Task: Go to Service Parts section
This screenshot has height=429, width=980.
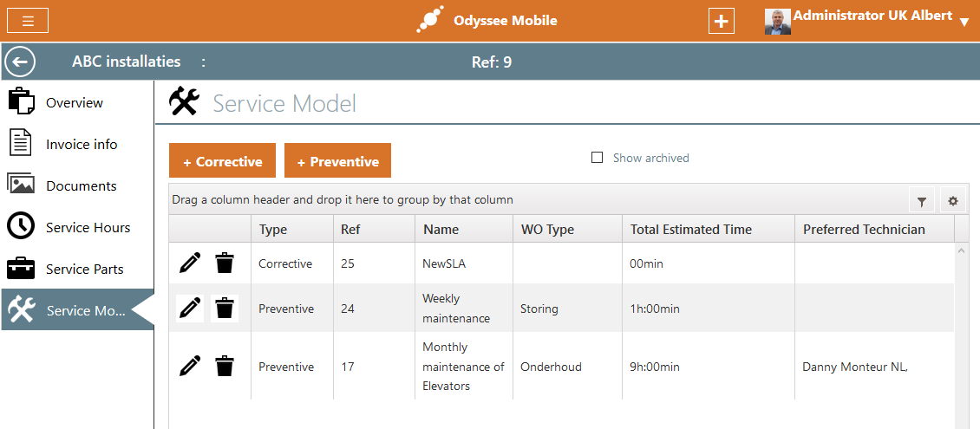Action: coord(84,269)
